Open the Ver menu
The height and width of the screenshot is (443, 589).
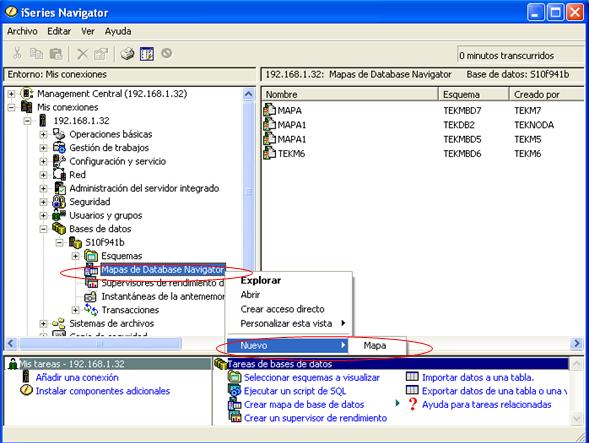pyautogui.click(x=88, y=31)
